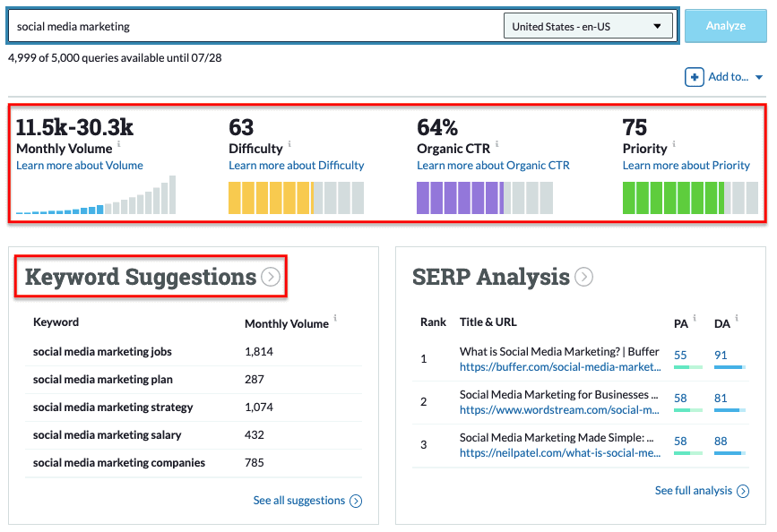Screen dimensions: 777x532
Task: Click info icon beside Organic CTR label
Action: [x=496, y=144]
